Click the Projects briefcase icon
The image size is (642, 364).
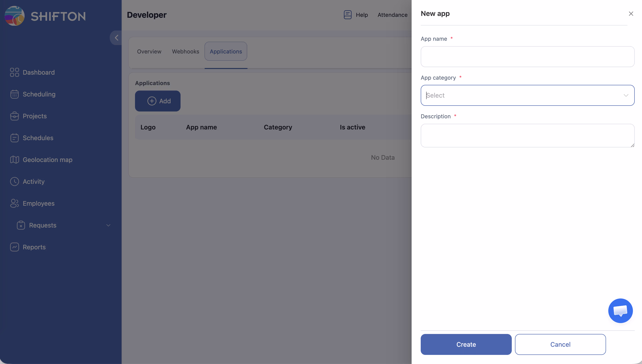point(15,116)
